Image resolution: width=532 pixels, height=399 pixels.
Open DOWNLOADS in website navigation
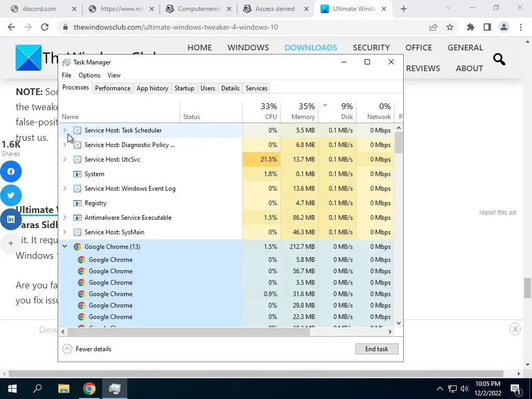[x=311, y=47]
